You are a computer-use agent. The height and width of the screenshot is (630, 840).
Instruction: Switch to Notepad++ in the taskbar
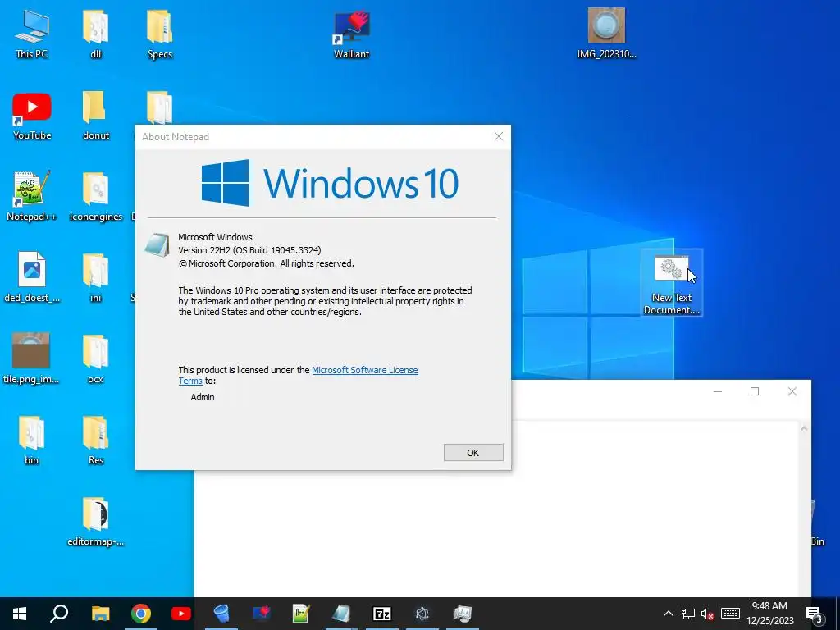(302, 614)
